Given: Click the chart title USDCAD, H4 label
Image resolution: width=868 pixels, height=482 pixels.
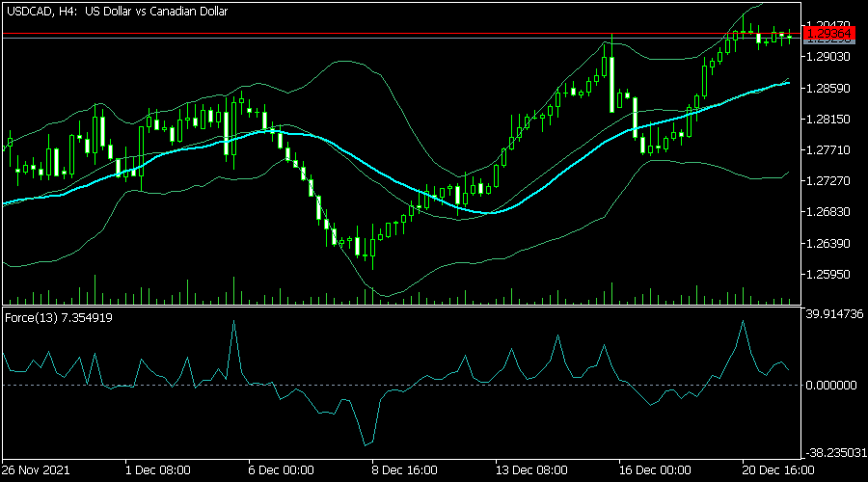Looking at the screenshot, I should pyautogui.click(x=117, y=11).
